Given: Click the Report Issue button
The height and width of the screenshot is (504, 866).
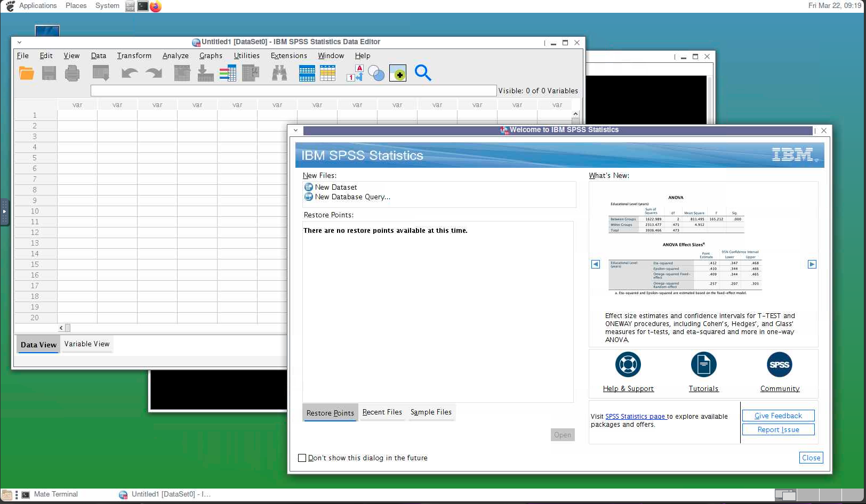Looking at the screenshot, I should click(x=778, y=429).
